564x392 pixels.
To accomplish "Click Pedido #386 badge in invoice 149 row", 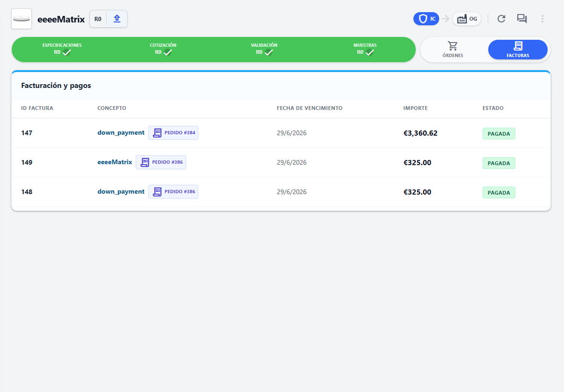I will (161, 162).
